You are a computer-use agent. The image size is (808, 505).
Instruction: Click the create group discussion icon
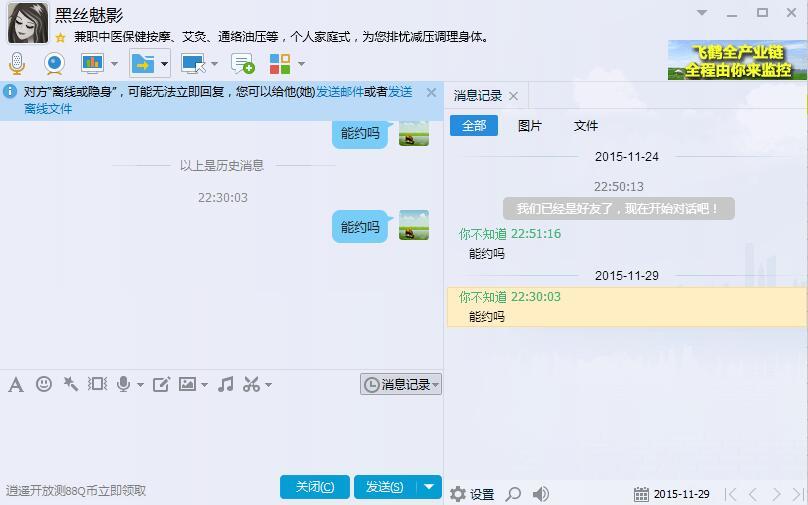pos(242,64)
